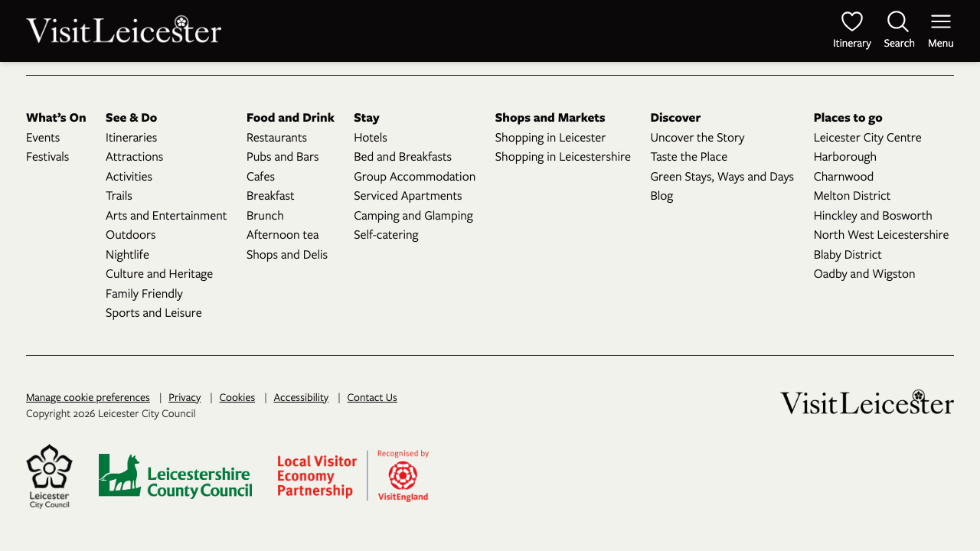Visit Shopping in Leicestershire page
This screenshot has width=980, height=551.
563,156
